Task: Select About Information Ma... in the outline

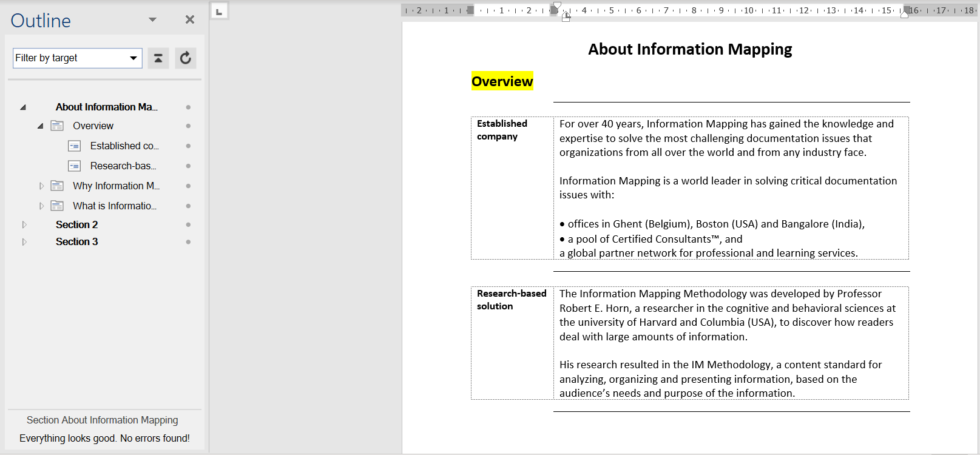Action: point(107,107)
